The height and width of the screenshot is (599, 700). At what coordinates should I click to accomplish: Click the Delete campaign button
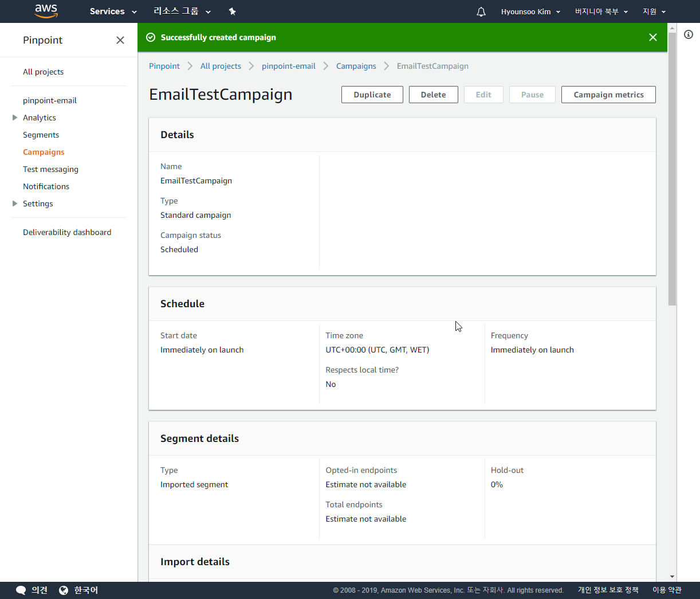point(434,95)
